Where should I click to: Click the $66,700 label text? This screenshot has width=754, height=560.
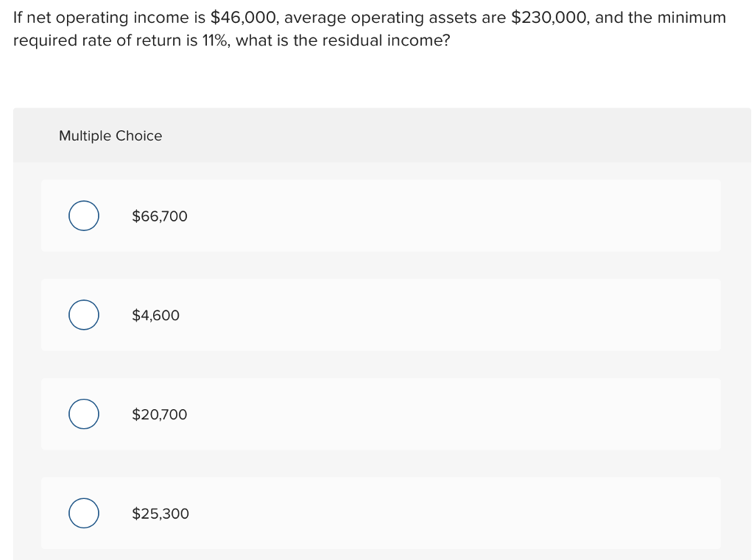click(160, 216)
